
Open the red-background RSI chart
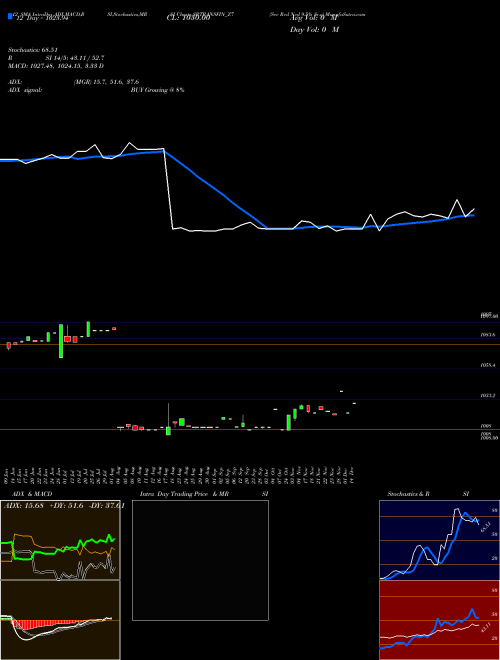[x=439, y=620]
